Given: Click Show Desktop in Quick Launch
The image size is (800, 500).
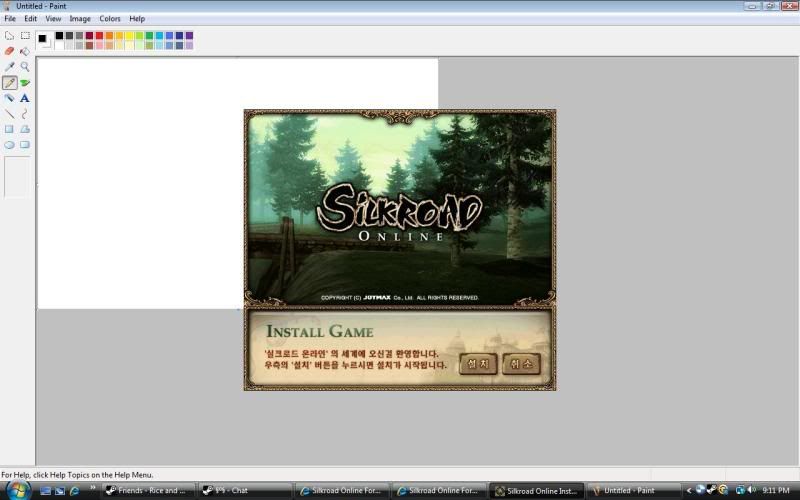Looking at the screenshot, I should tap(45, 491).
